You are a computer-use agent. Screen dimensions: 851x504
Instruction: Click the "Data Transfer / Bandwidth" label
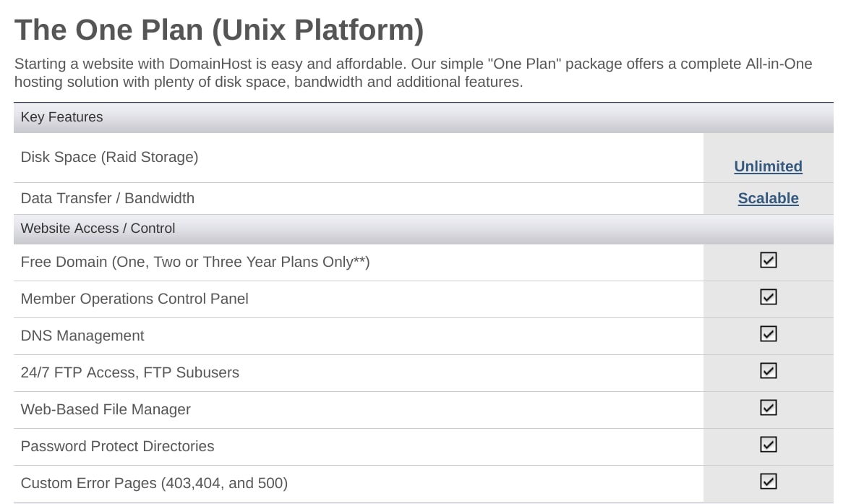(108, 199)
